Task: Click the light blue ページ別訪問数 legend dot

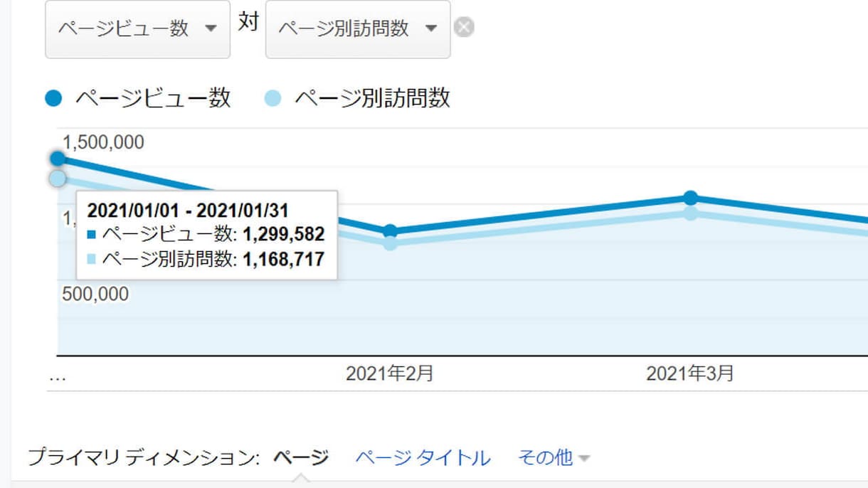Action: point(273,98)
